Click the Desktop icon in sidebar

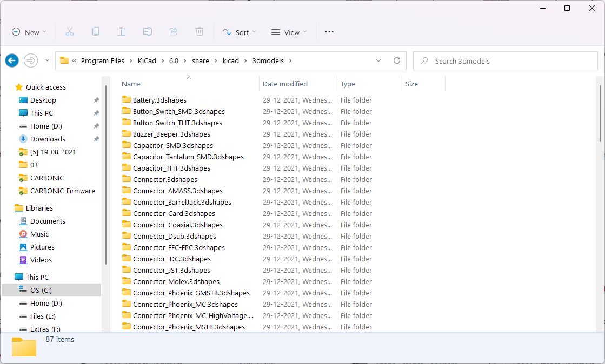coord(23,100)
